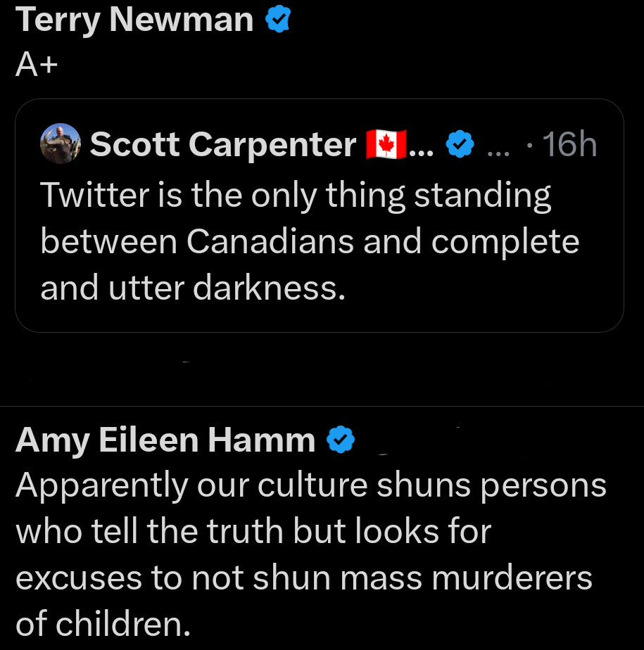
Task: Click the Canadian flag emoji
Action: (x=386, y=145)
